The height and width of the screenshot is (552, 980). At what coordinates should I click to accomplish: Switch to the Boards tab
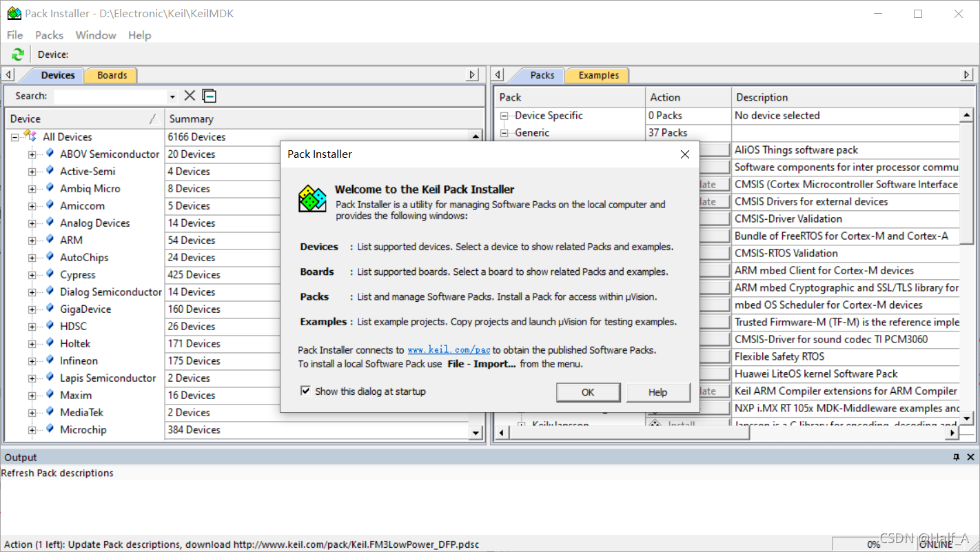point(112,75)
